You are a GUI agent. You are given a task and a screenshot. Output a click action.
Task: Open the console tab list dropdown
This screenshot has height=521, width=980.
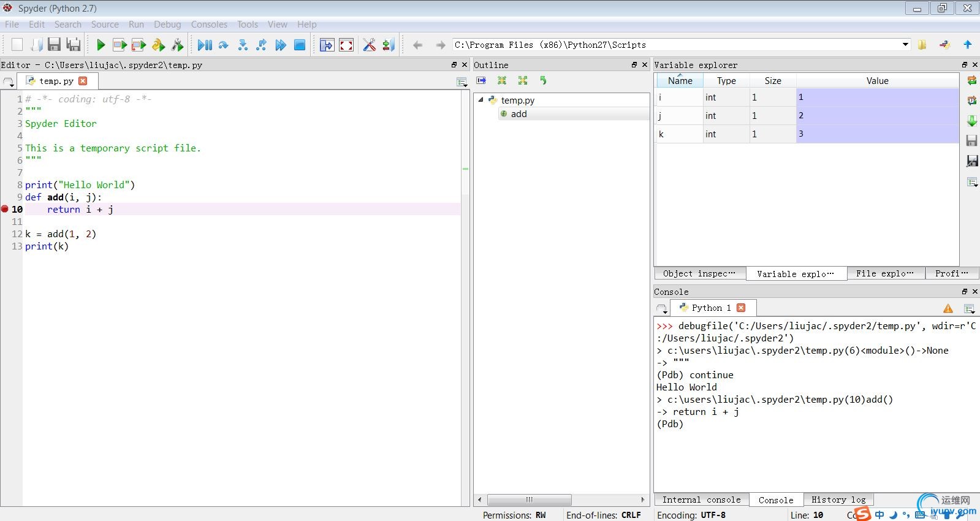click(661, 309)
